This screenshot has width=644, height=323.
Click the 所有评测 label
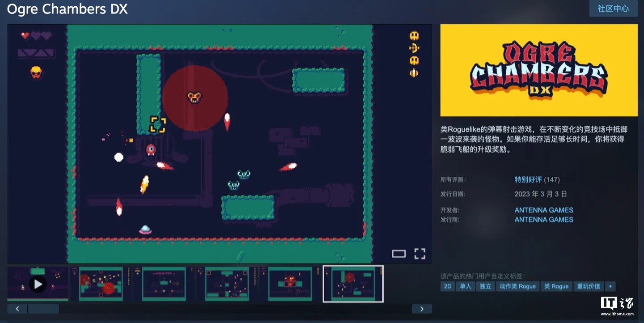[453, 180]
